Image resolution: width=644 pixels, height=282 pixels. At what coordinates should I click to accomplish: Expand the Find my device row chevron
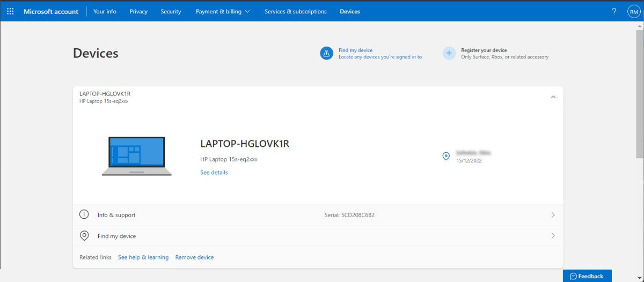(553, 236)
